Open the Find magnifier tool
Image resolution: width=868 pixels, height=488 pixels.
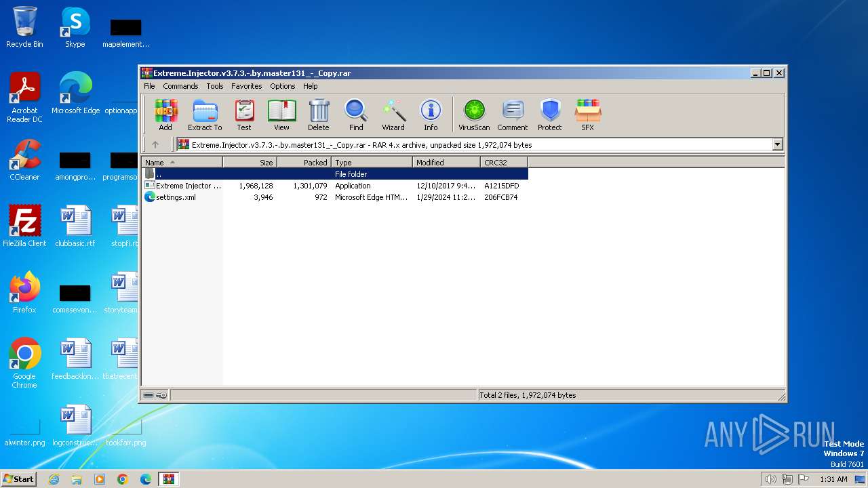point(356,115)
